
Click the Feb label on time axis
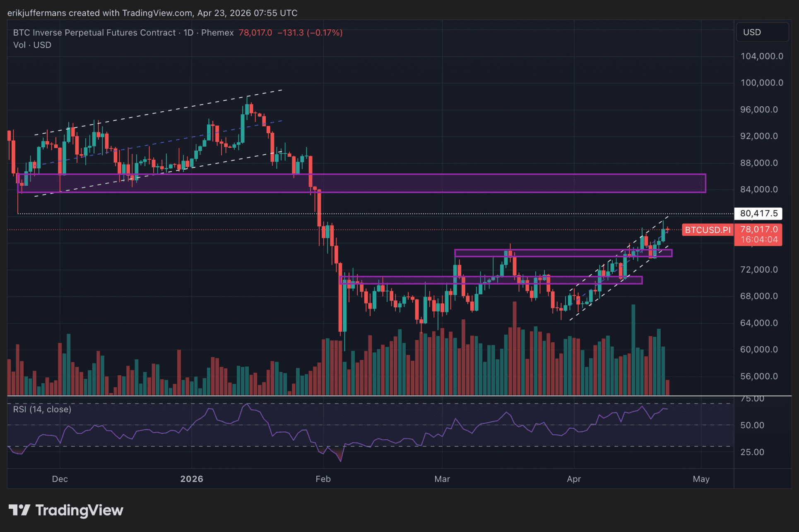(x=323, y=479)
